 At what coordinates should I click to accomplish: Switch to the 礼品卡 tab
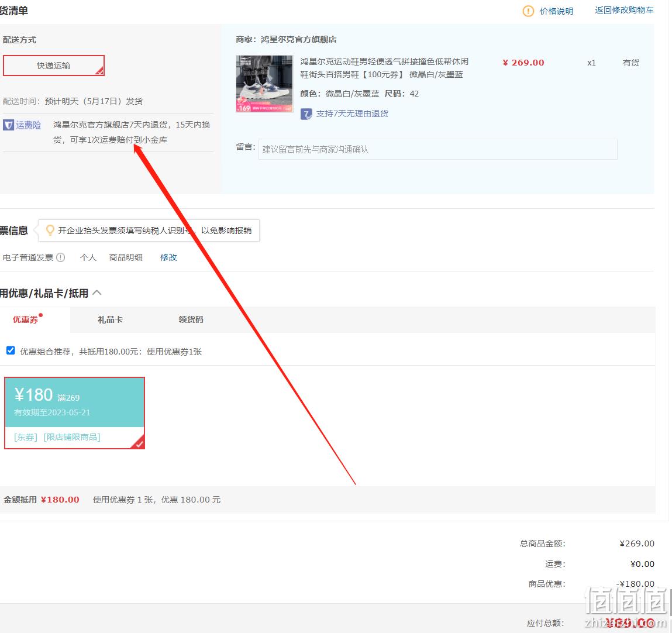(x=110, y=319)
